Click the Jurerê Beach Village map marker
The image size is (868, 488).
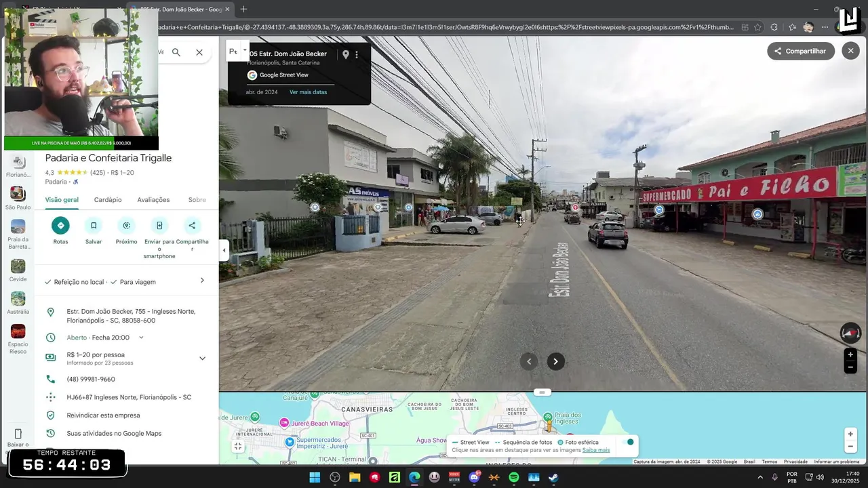click(285, 423)
